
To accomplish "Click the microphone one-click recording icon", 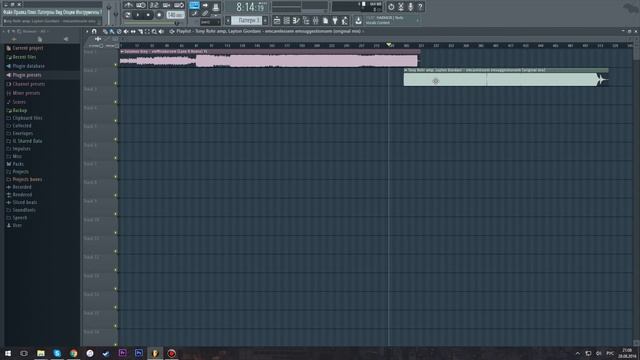I will 410,7.
